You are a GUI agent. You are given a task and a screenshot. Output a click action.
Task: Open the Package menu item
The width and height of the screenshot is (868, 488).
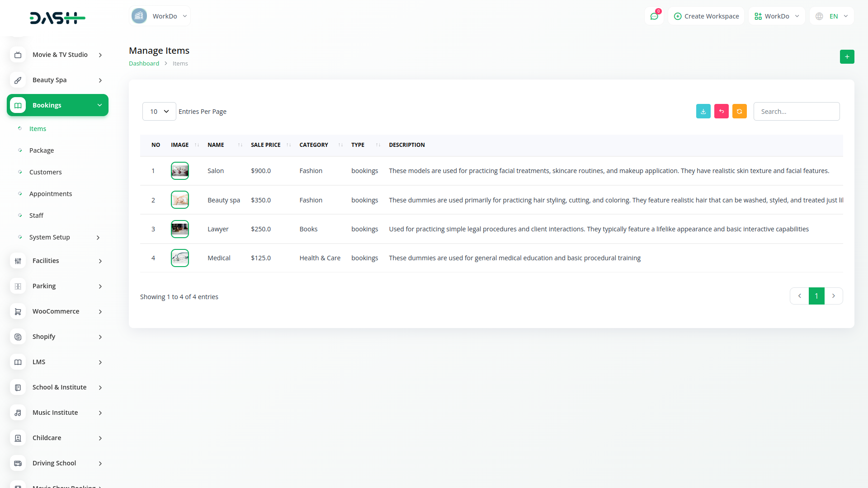[x=42, y=150]
